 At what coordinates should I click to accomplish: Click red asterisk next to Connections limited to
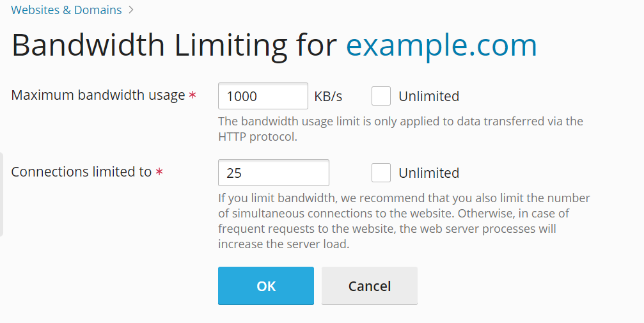pos(159,172)
